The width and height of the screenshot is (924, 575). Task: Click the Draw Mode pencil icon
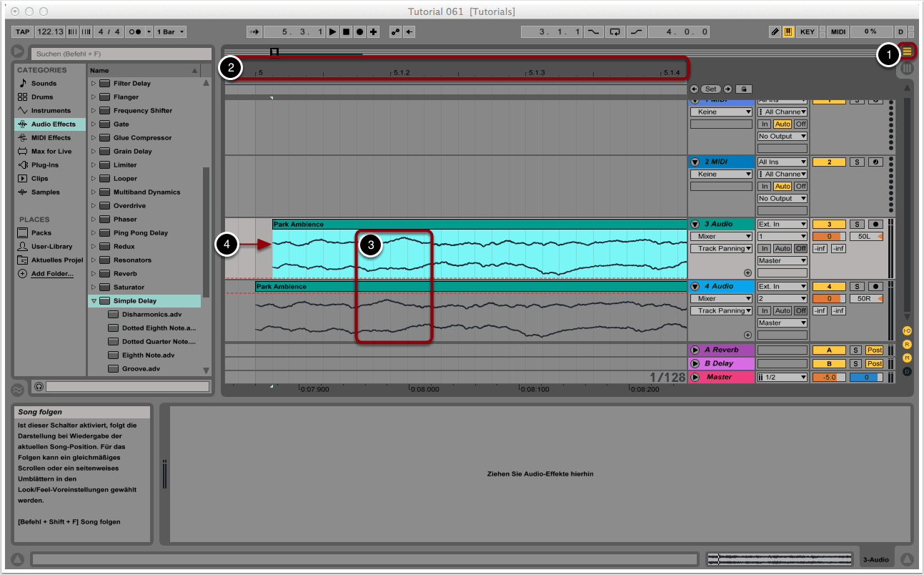tap(775, 32)
